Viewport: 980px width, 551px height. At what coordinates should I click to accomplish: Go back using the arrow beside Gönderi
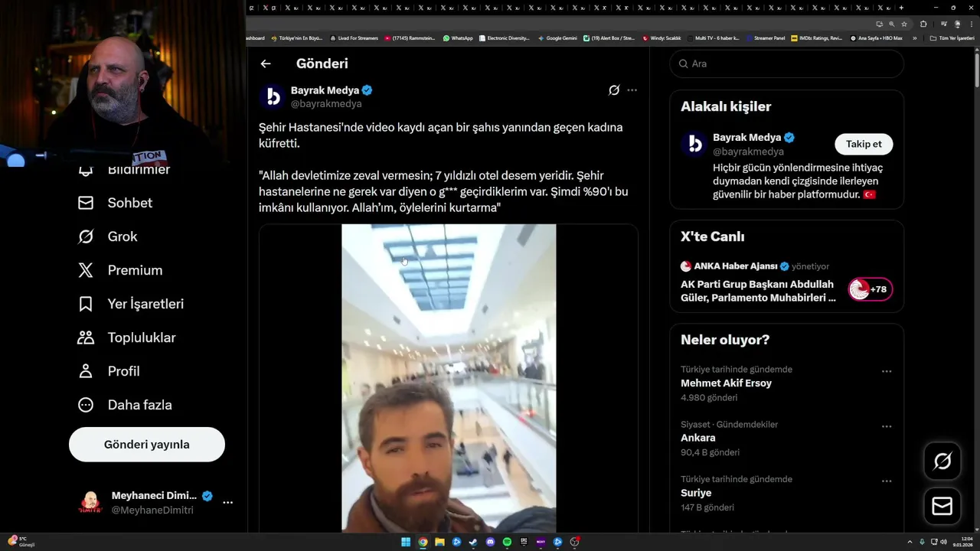coord(266,64)
